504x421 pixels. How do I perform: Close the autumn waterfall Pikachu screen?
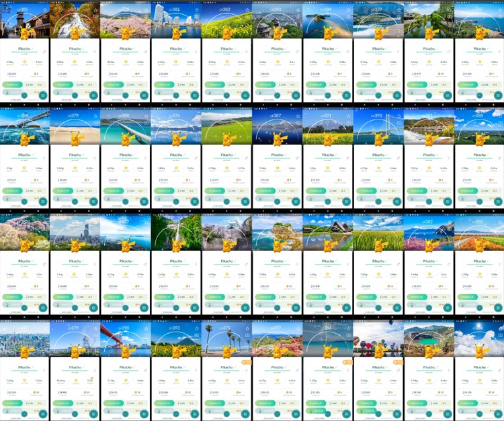click(75, 95)
